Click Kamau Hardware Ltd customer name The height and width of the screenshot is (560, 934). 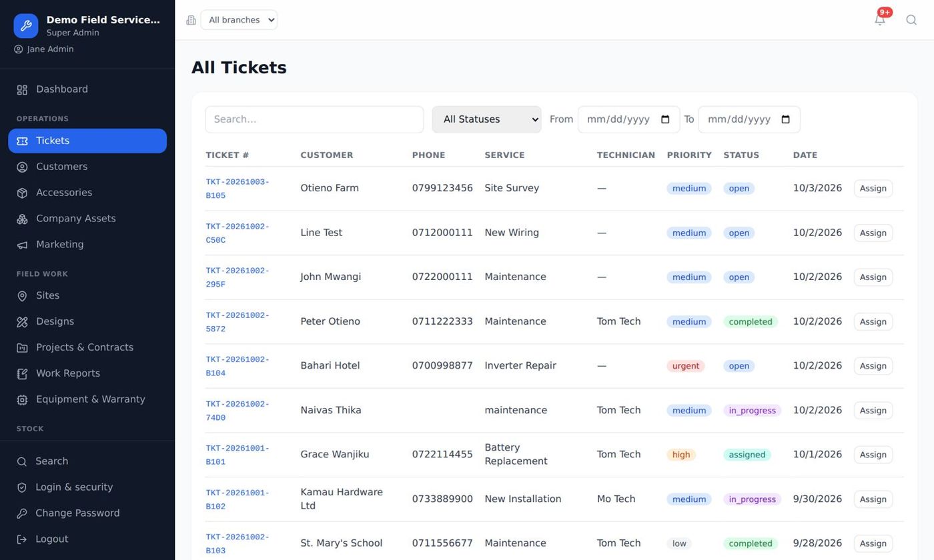point(342,499)
